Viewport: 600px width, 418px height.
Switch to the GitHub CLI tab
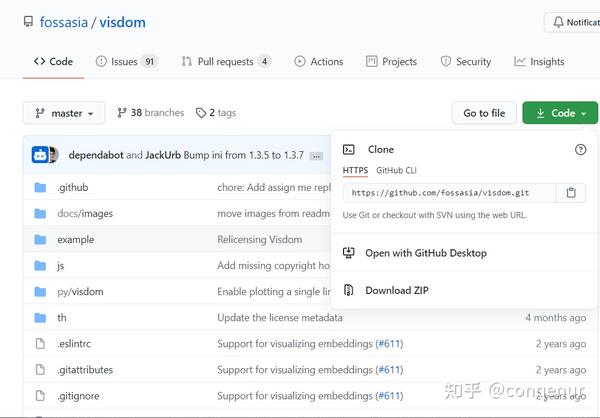coord(396,170)
